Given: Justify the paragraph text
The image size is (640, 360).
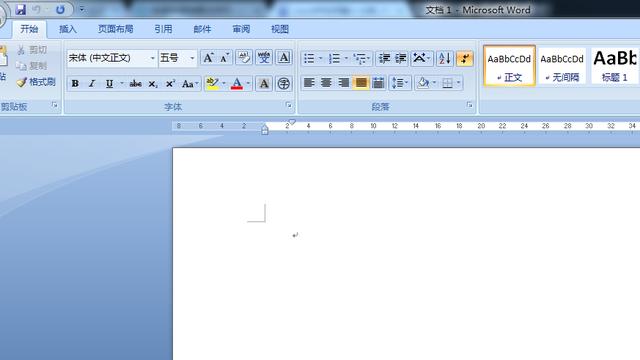Looking at the screenshot, I should [361, 83].
